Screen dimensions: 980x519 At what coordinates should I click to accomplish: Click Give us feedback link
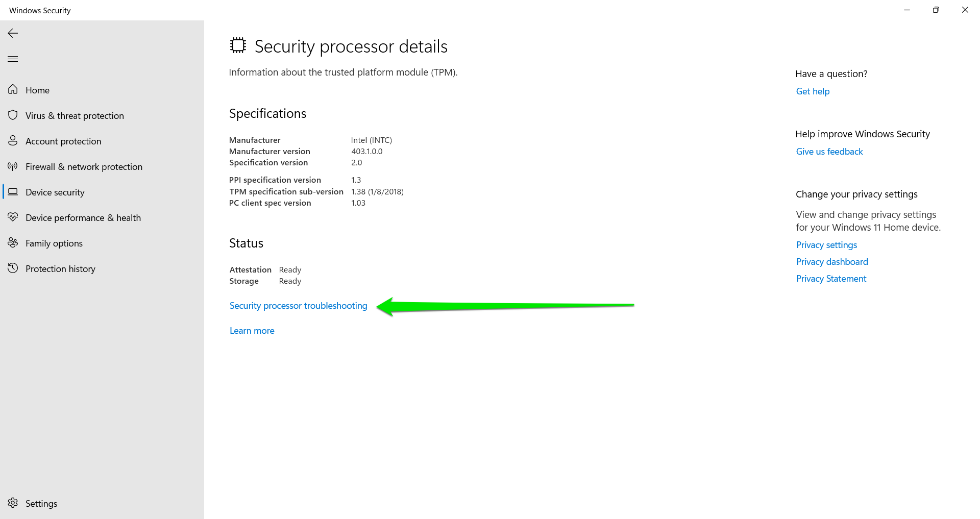(829, 152)
